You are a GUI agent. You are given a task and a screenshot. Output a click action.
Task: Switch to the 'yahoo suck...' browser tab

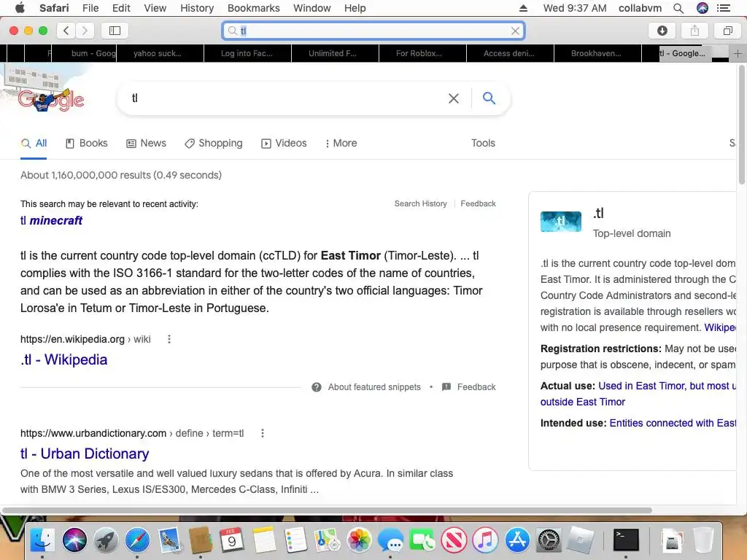pos(160,53)
